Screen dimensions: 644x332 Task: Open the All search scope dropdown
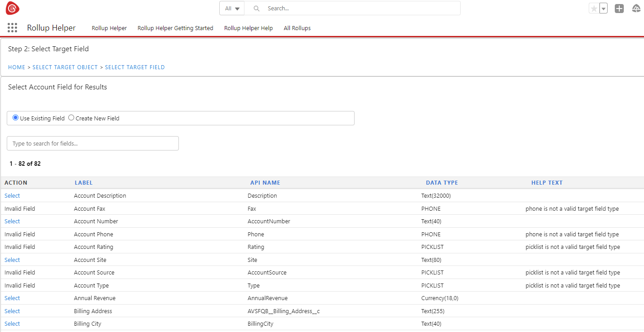point(232,8)
